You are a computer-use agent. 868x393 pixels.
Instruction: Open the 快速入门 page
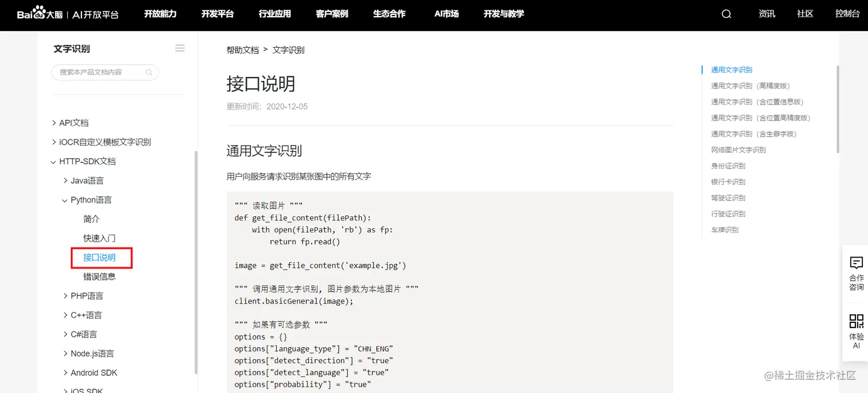(99, 238)
